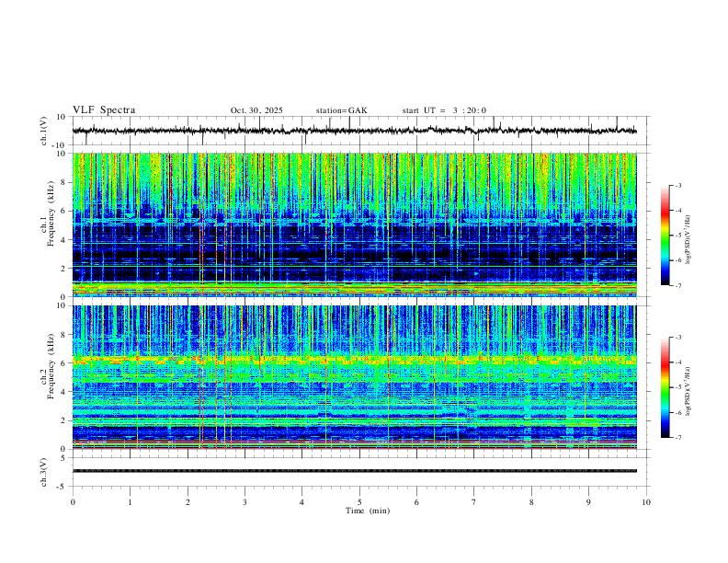Click the "-4" tick on ch.2 colorbar
Image resolution: width=728 pixels, height=563 pixels.
(677, 362)
